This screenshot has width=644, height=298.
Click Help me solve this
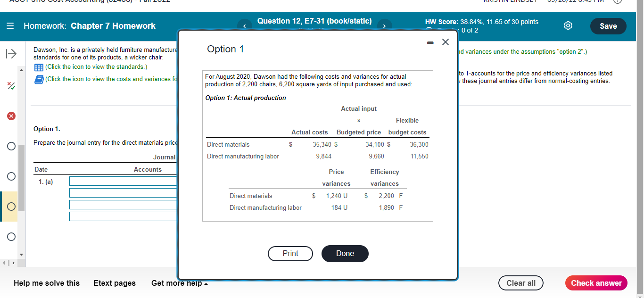[x=47, y=283]
